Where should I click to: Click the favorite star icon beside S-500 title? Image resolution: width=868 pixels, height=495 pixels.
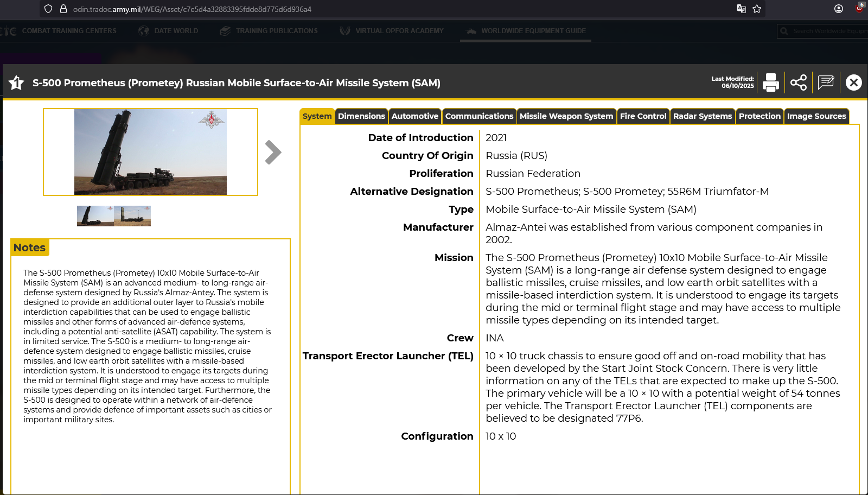16,82
